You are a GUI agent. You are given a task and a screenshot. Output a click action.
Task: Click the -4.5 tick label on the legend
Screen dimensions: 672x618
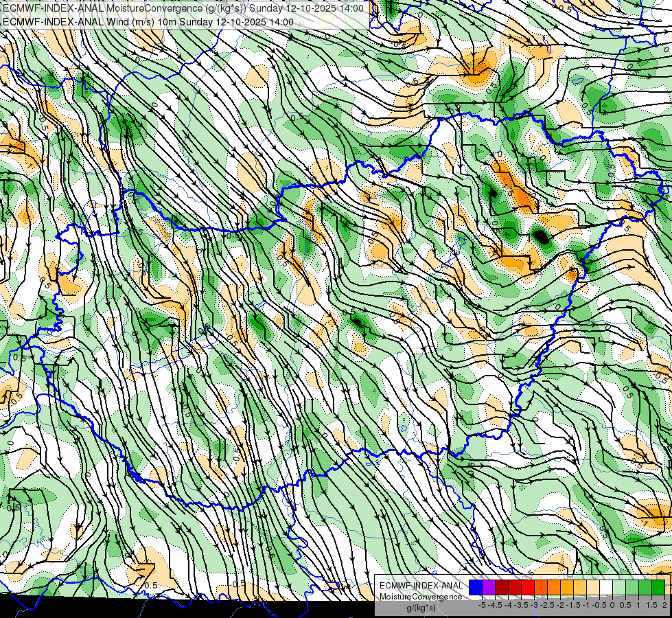pyautogui.click(x=496, y=605)
